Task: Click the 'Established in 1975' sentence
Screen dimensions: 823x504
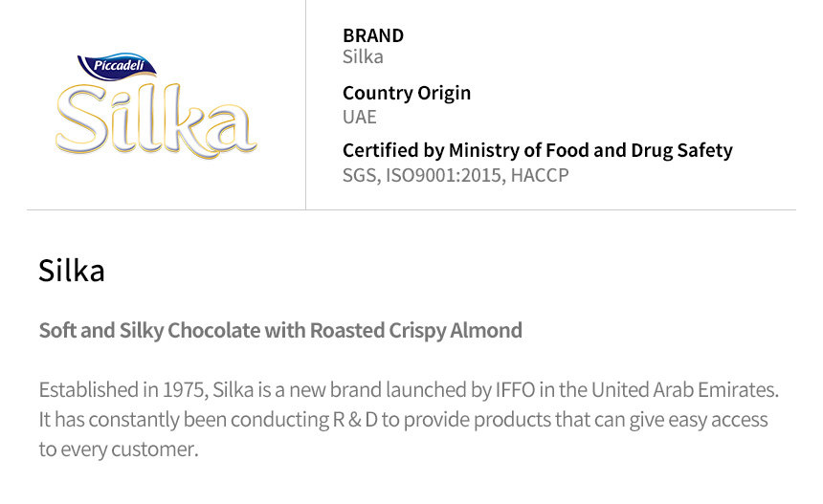Action: click(x=409, y=390)
